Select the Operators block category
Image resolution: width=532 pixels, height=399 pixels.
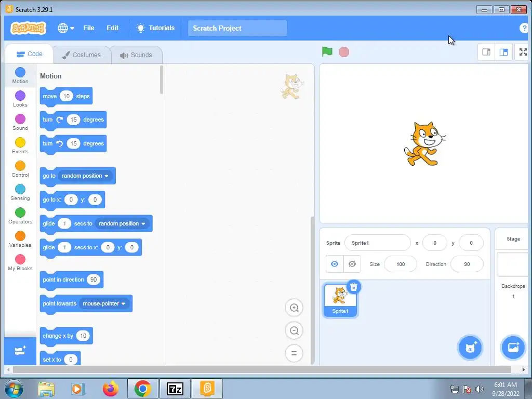click(20, 216)
